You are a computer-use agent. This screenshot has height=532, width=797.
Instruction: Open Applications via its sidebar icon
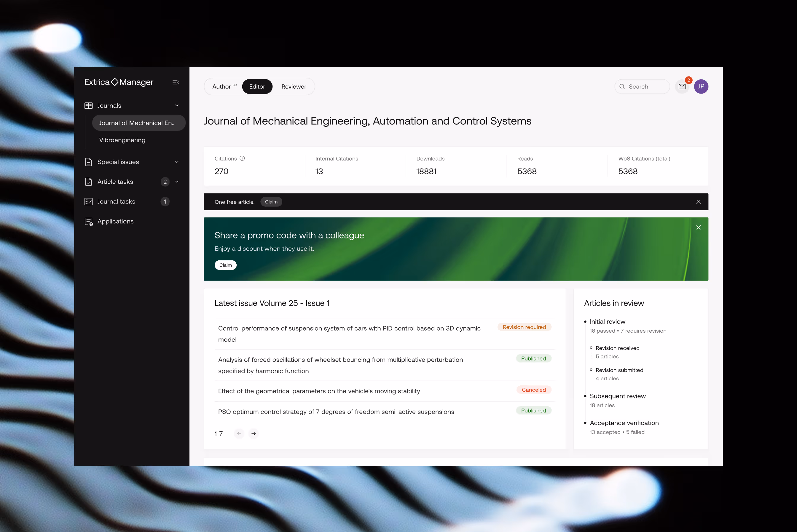click(89, 222)
